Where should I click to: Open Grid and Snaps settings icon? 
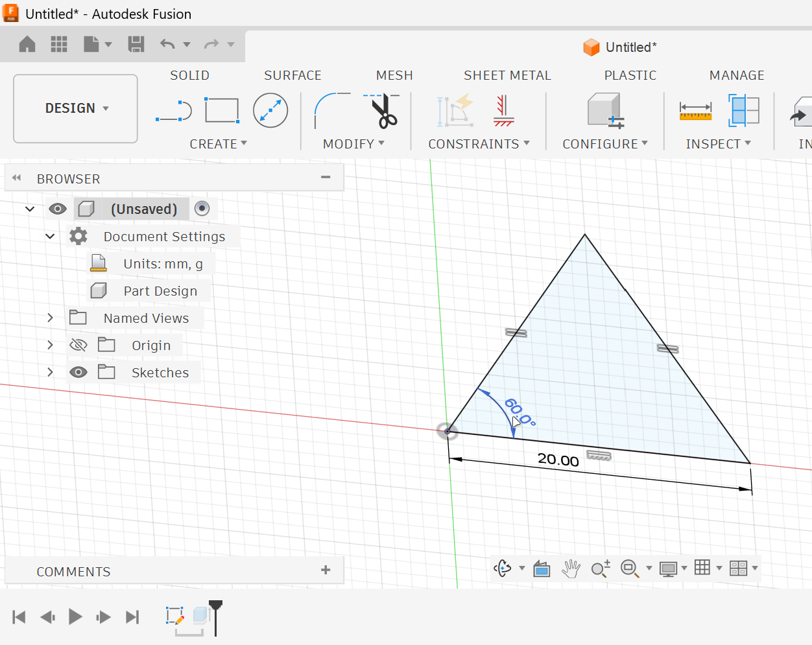[702, 568]
